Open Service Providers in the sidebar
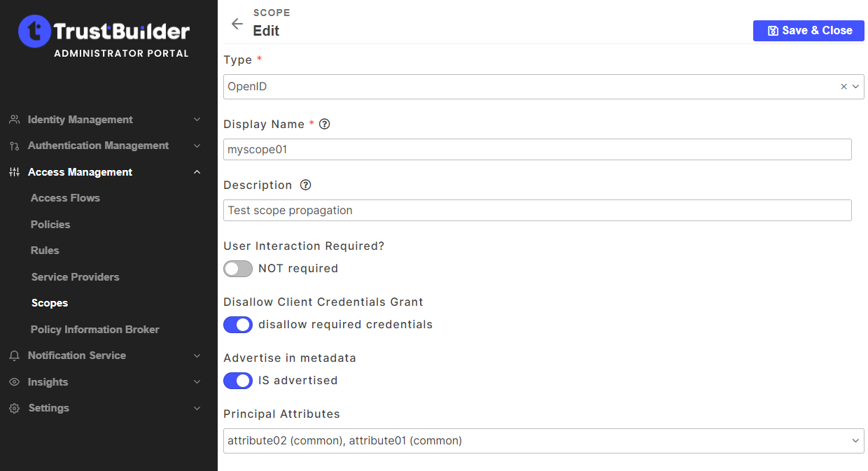The width and height of the screenshot is (868, 471). click(x=75, y=277)
